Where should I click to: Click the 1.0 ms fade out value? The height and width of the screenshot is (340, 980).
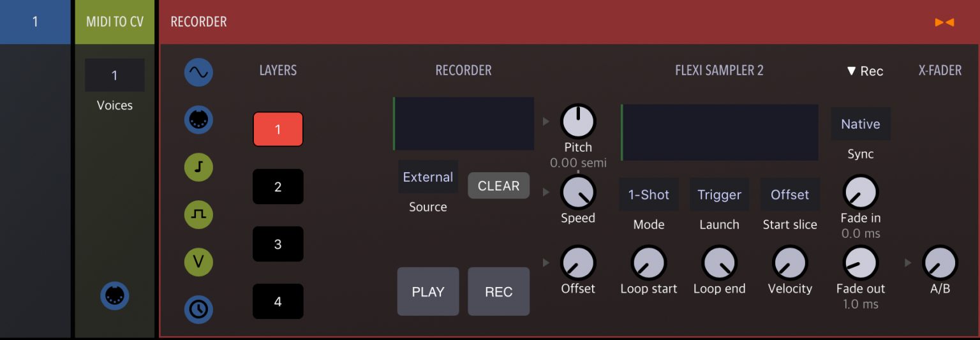coord(861,304)
